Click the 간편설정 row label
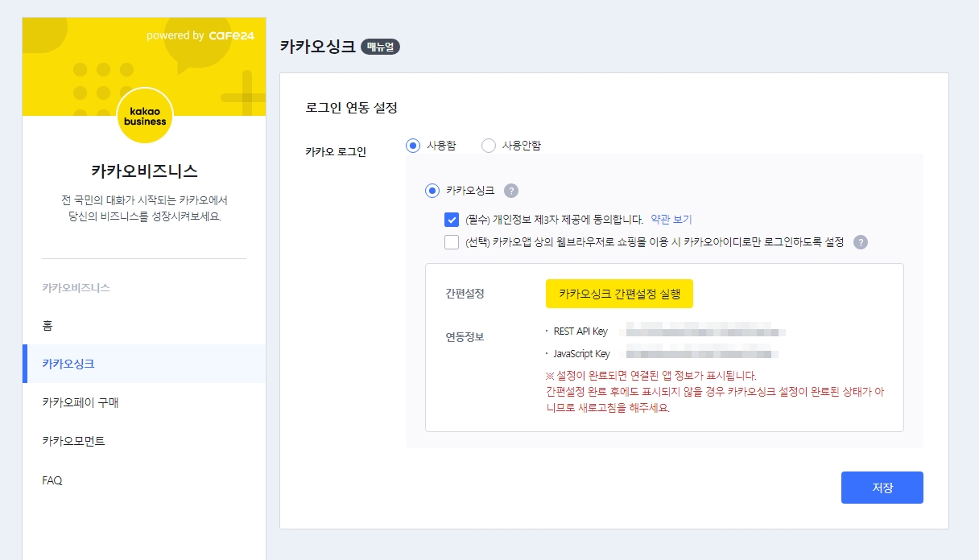 [x=465, y=294]
